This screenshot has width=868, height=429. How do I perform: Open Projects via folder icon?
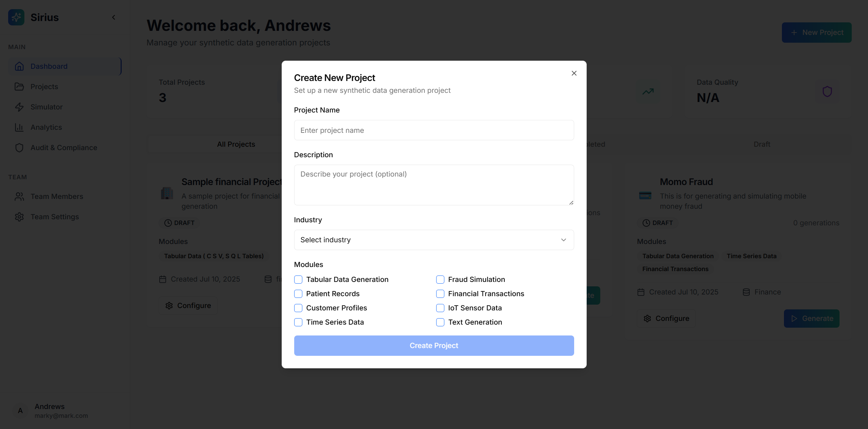click(x=19, y=87)
